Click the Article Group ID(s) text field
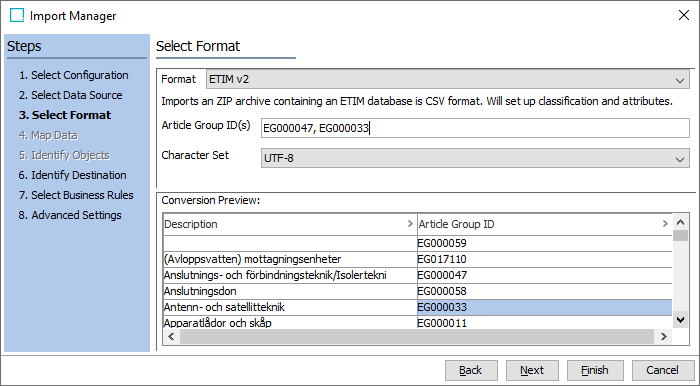The image size is (700, 386). (475, 129)
